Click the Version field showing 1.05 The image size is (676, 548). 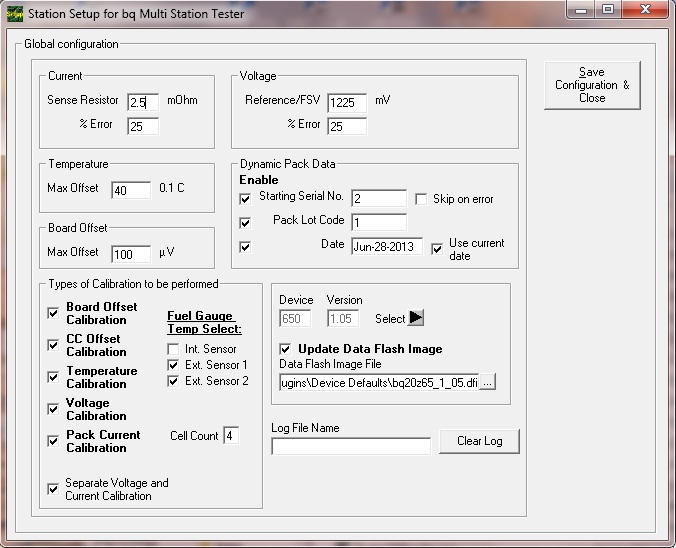coord(343,319)
